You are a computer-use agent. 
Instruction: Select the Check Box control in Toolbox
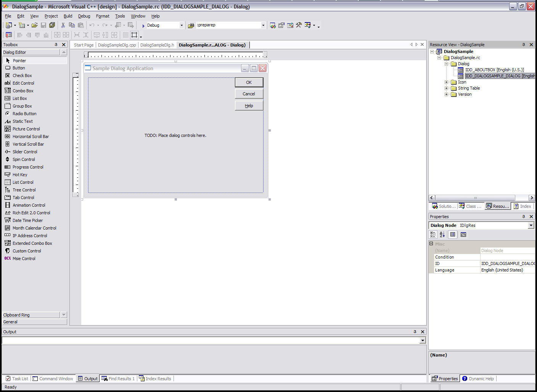pos(35,76)
